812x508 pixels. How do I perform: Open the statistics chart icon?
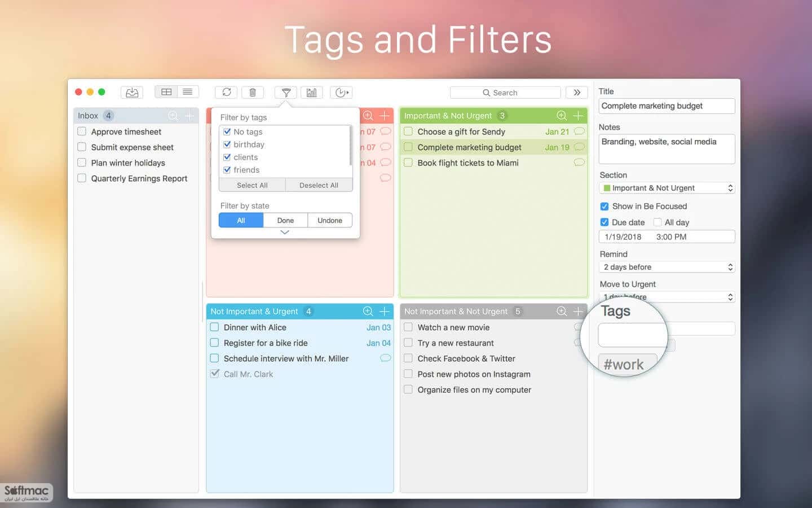click(312, 93)
